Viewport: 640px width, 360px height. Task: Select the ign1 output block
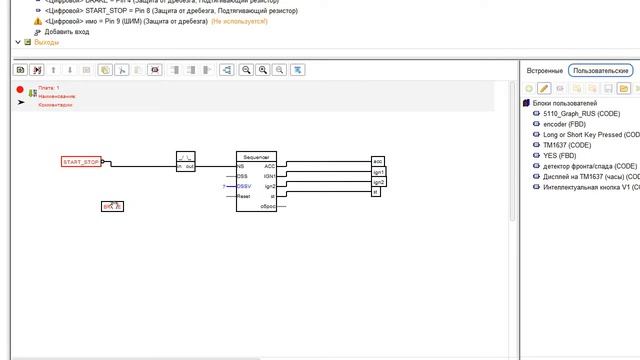pyautogui.click(x=379, y=172)
